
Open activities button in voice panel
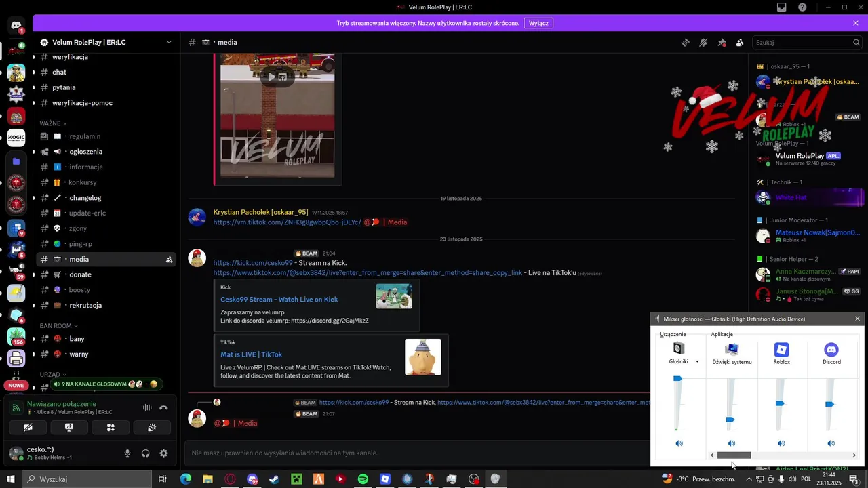pyautogui.click(x=111, y=428)
